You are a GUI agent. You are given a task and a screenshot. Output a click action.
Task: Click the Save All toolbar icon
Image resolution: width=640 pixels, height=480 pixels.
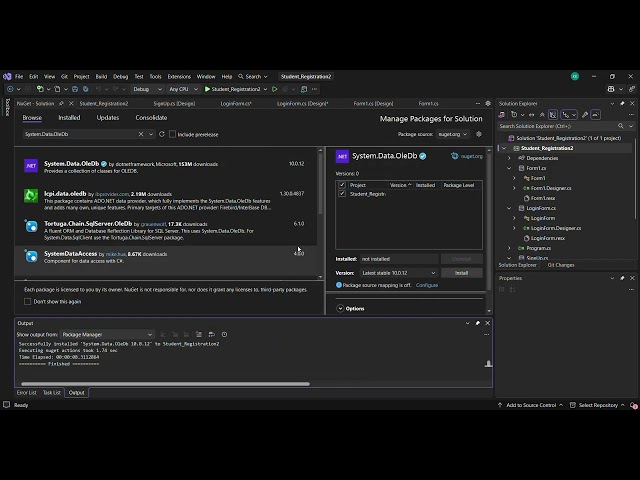coord(85,89)
